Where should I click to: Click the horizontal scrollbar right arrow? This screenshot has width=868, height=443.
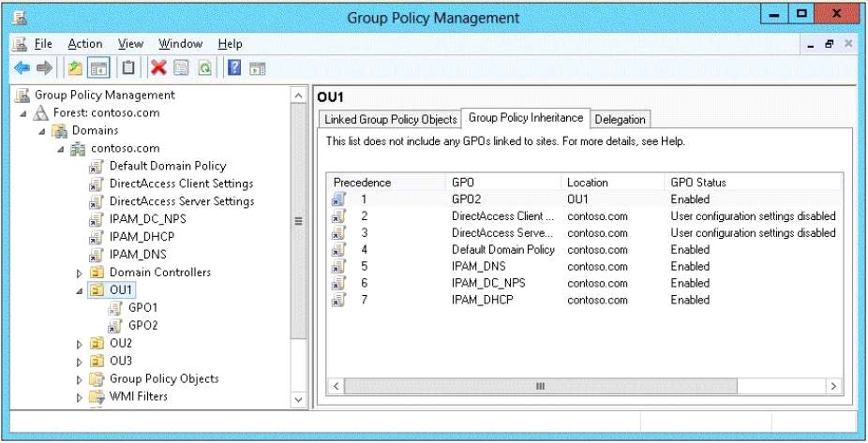832,386
